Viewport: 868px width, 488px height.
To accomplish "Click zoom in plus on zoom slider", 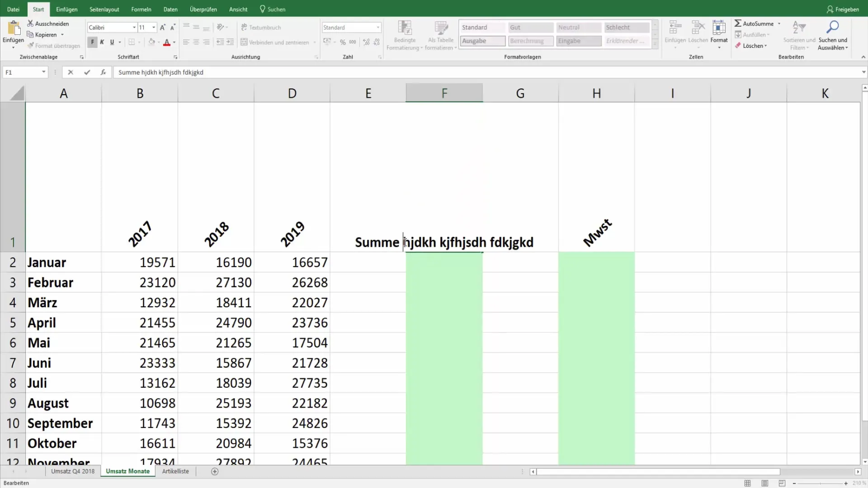I will [x=846, y=483].
